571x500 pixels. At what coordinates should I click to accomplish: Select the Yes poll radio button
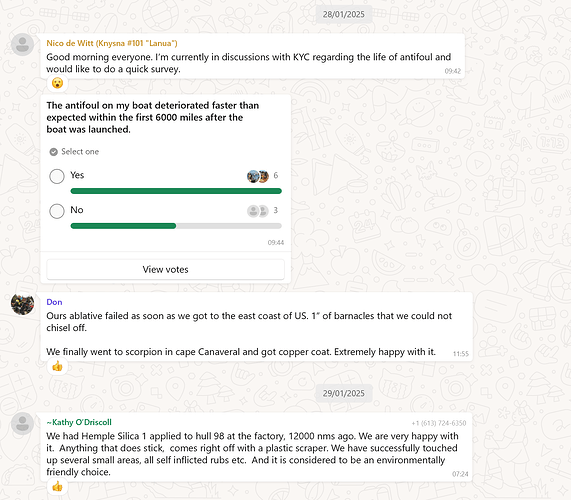coord(57,176)
